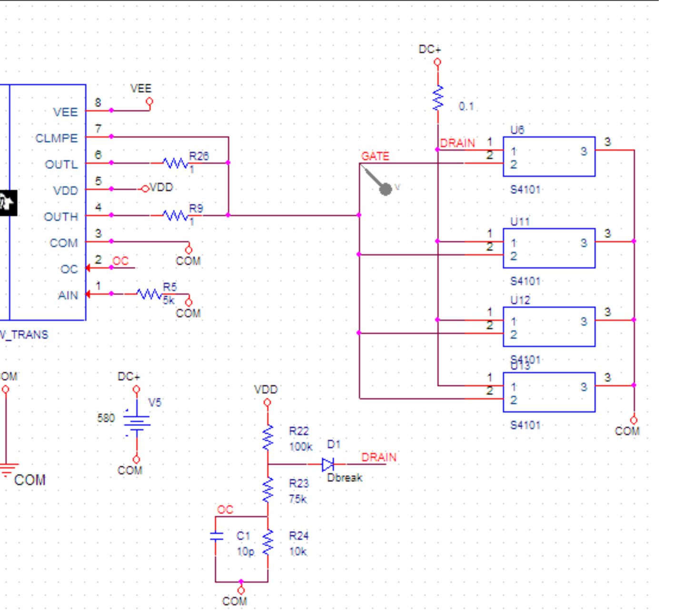Click the CLMPE pin name

tap(56, 139)
